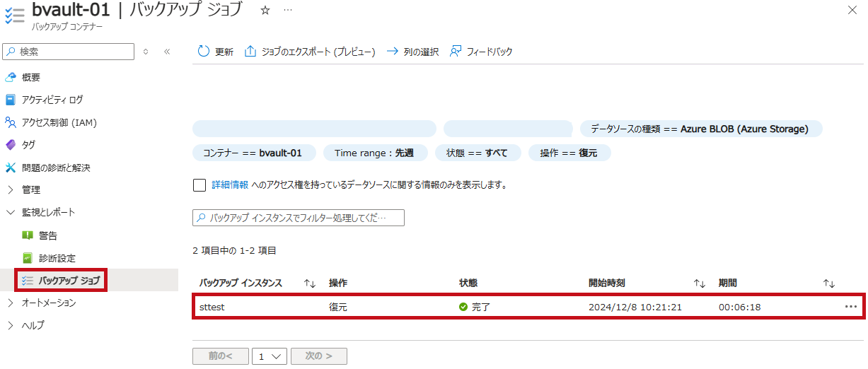Click the 操作 column header

coord(338,283)
